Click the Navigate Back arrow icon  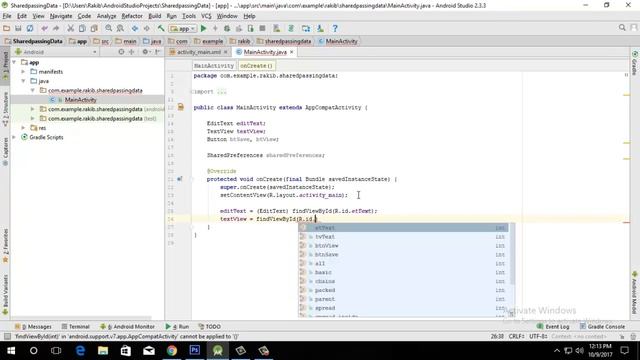[135, 28]
